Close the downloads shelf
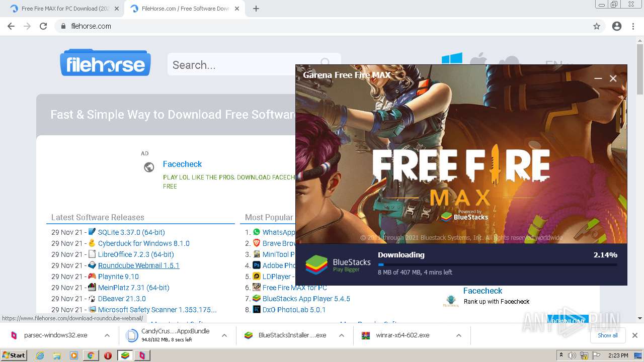Viewport: 644px width, 362px height. (634, 335)
